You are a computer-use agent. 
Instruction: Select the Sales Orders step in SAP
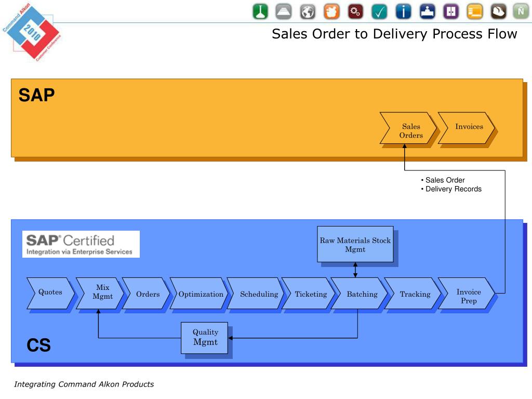pyautogui.click(x=408, y=128)
